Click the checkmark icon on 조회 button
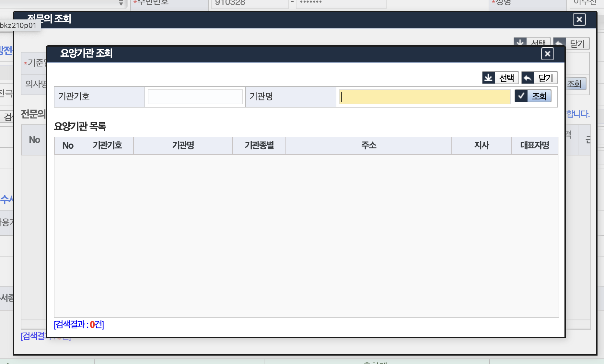 point(521,96)
